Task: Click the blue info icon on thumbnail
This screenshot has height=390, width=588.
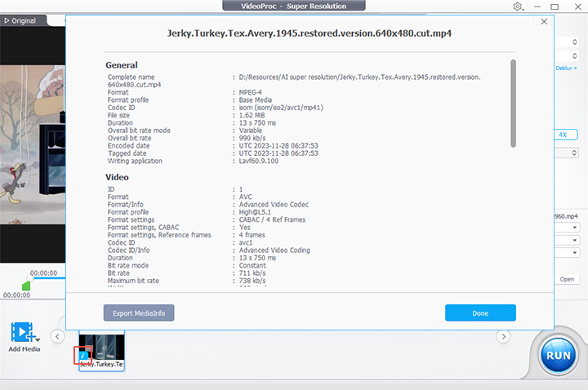Action: tap(82, 356)
